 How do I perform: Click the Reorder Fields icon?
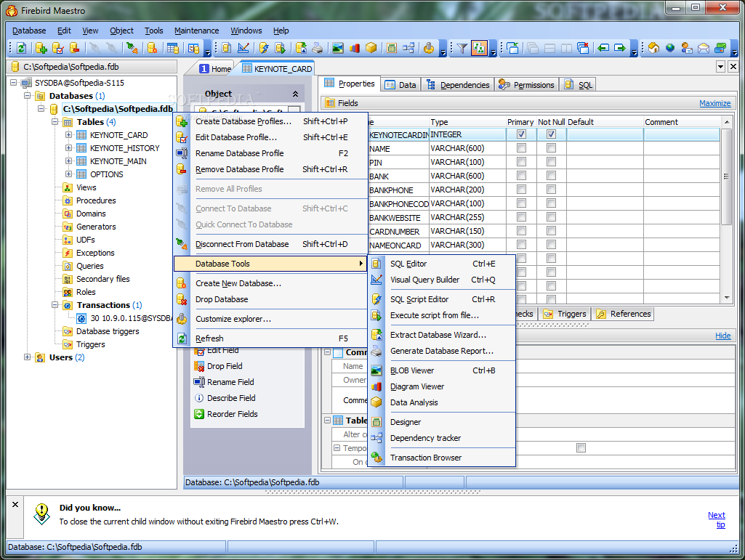[x=199, y=414]
